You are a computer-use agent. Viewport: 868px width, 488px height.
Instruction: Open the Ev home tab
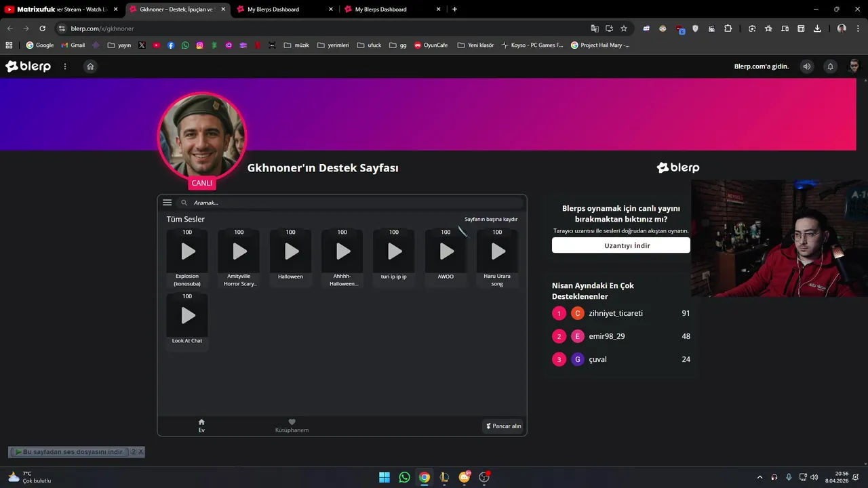pyautogui.click(x=201, y=426)
